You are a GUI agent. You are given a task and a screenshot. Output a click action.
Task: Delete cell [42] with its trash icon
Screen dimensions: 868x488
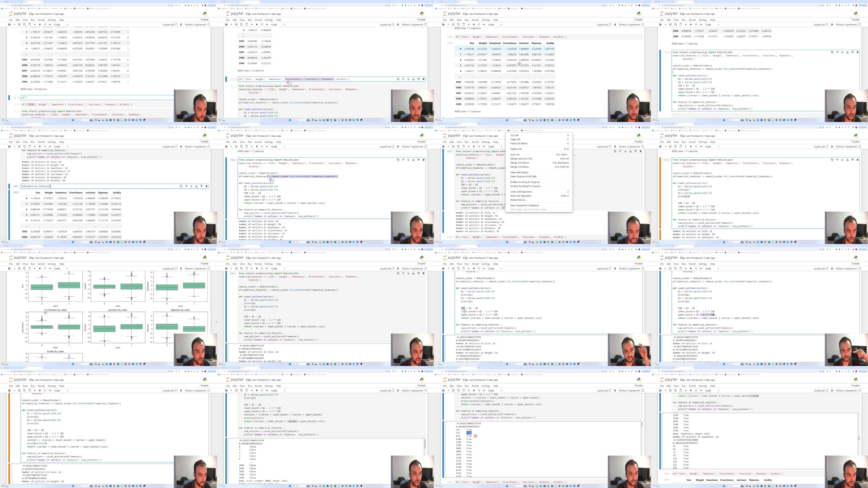click(206, 186)
